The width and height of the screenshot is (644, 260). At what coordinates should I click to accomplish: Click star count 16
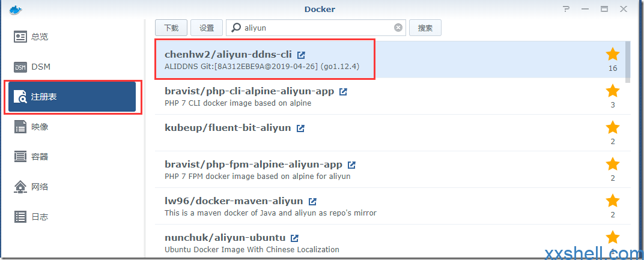[x=613, y=68]
